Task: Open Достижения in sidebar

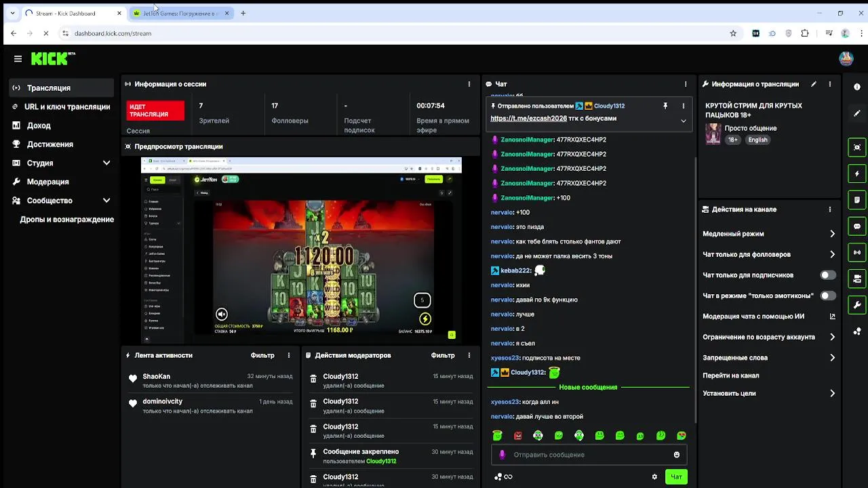Action: click(62, 144)
